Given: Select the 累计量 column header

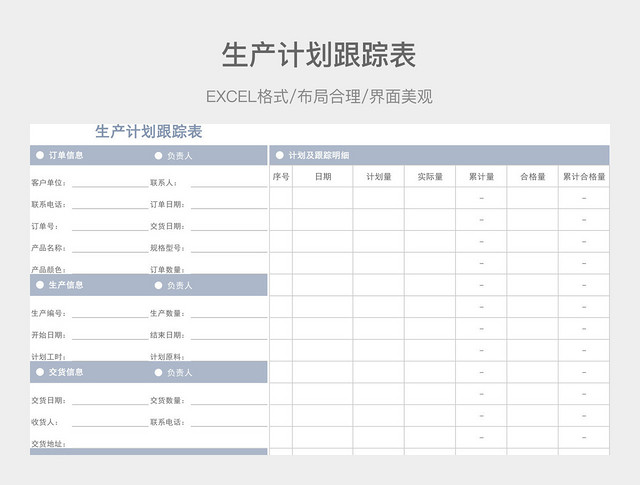Looking at the screenshot, I should pyautogui.click(x=482, y=176).
